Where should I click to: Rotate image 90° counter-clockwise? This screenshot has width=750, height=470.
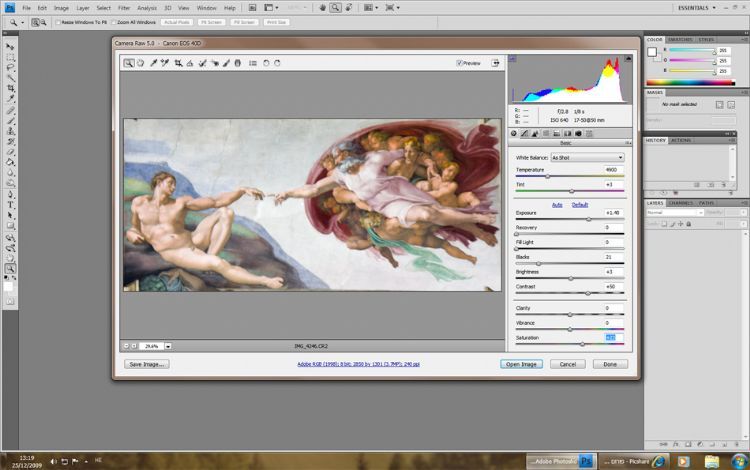266,63
